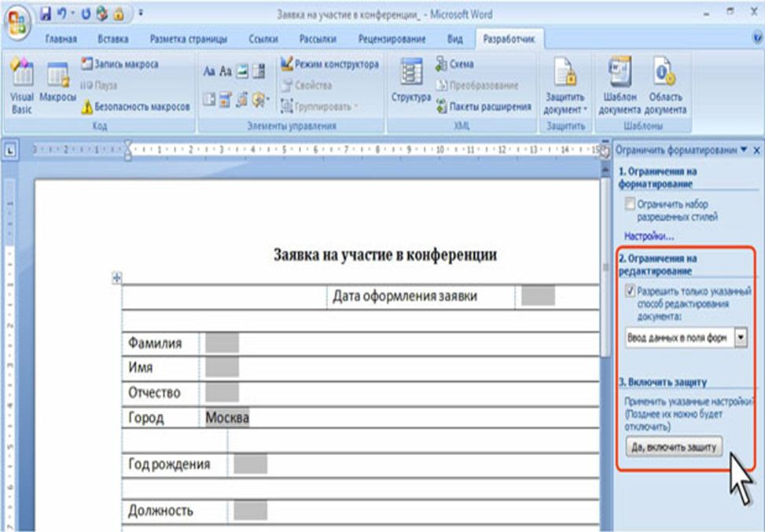Click the Имя form field
The width and height of the screenshot is (765, 532).
point(222,367)
